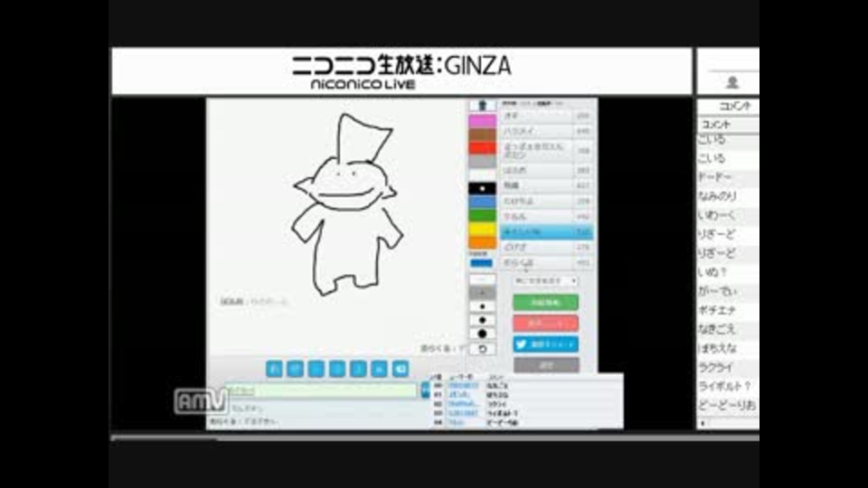Click the ライボルト？ comment in the right panel

[724, 386]
